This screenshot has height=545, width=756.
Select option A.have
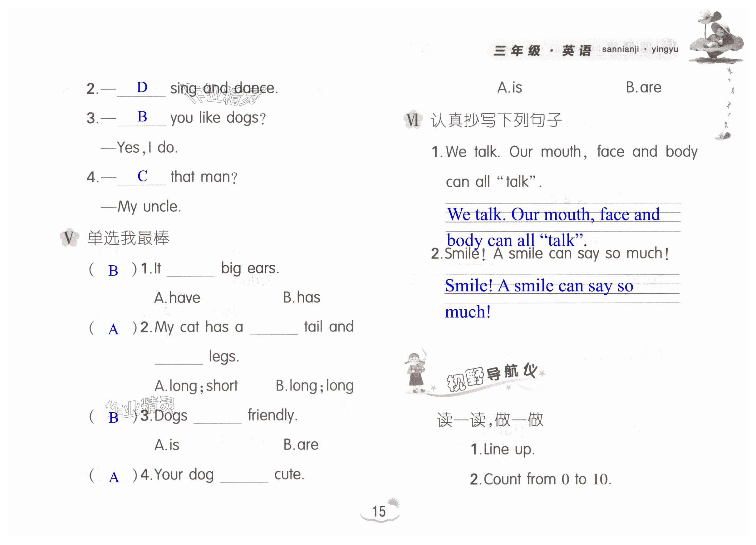(x=177, y=298)
